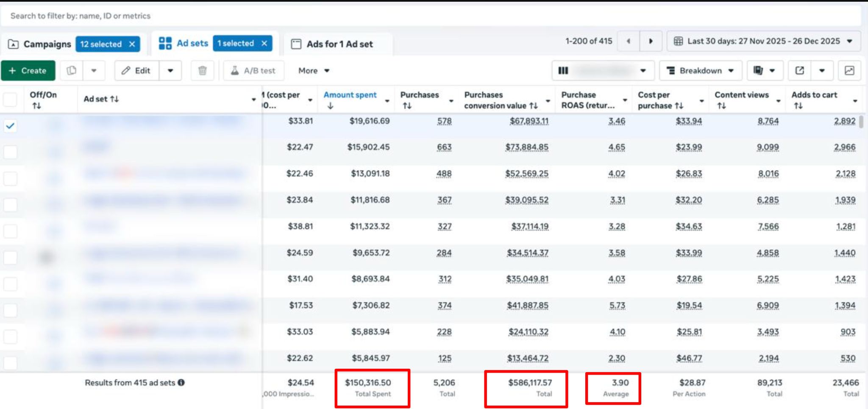
Task: Open the Ads for 1 Ad set tab
Action: click(338, 44)
